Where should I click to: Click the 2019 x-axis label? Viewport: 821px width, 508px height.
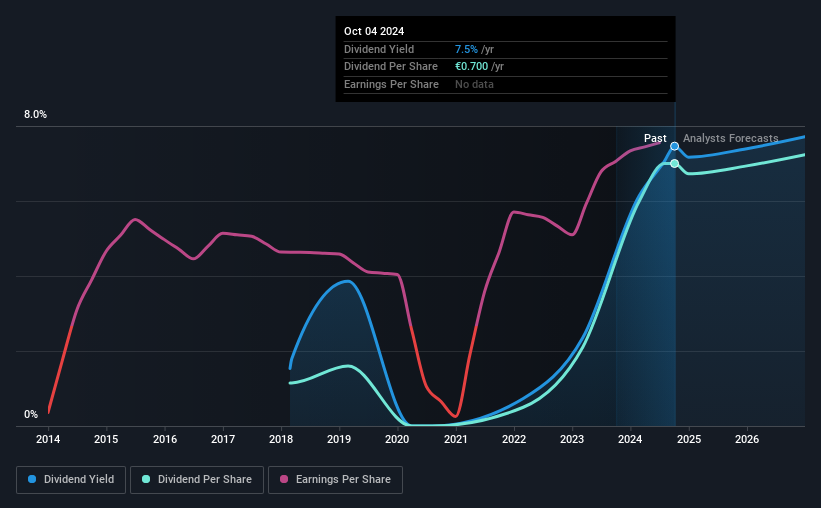[339, 439]
